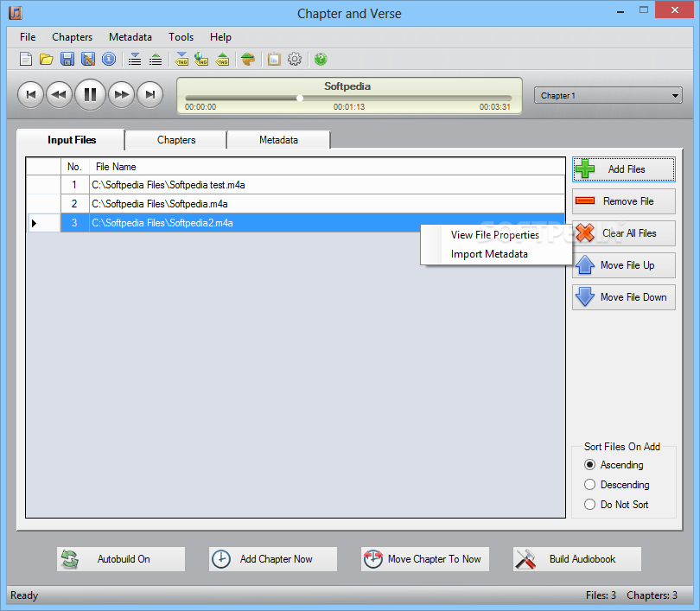
Task: Click the tag icon with globe
Action: coord(201,59)
